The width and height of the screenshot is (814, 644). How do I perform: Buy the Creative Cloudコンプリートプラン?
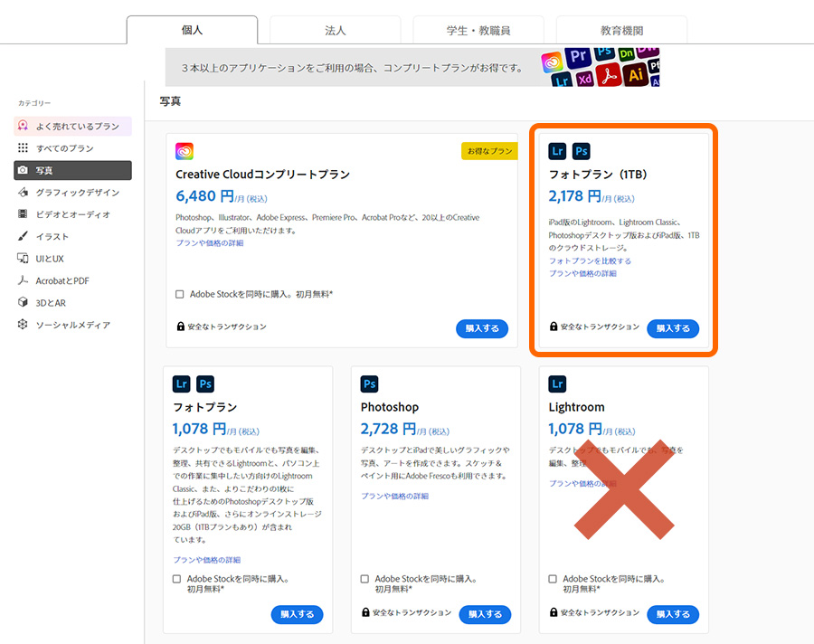(482, 328)
